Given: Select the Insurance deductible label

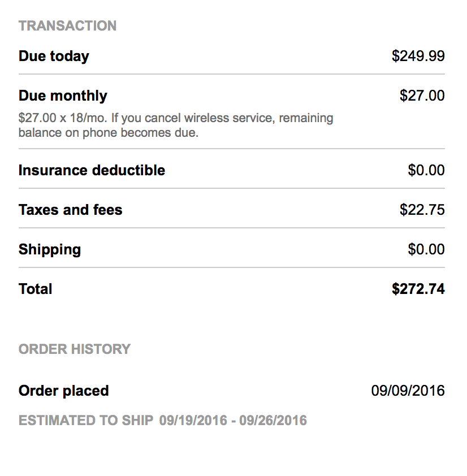Looking at the screenshot, I should (x=92, y=170).
